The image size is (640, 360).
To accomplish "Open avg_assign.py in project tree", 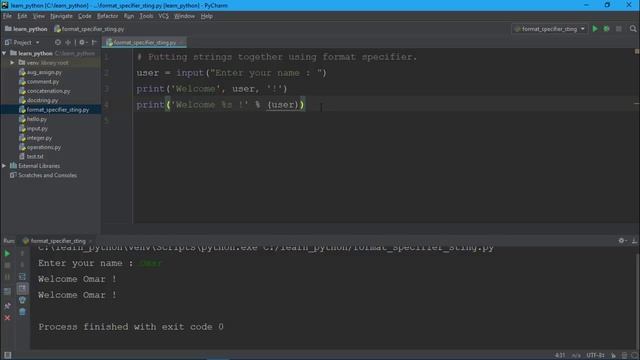I will coord(44,72).
